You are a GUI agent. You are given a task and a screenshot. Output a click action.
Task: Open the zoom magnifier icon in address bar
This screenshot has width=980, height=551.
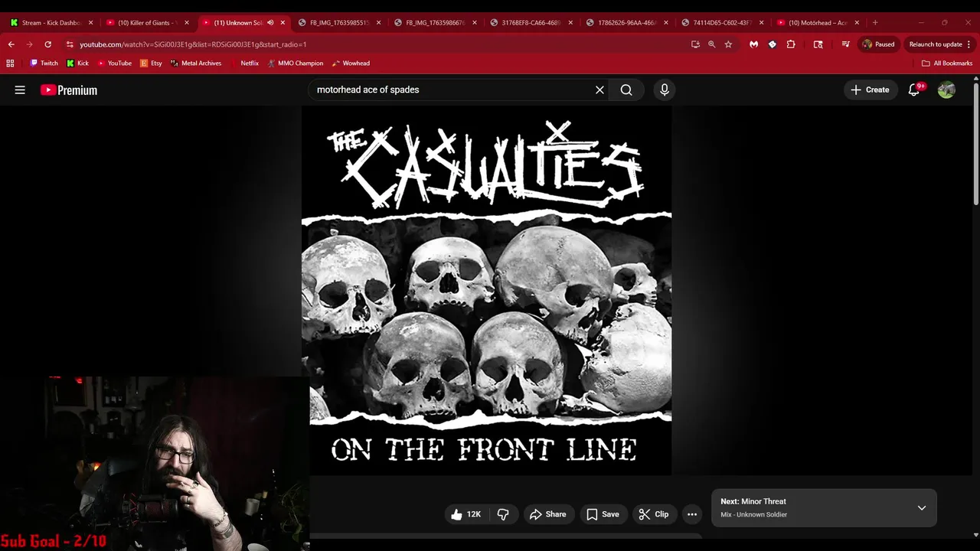point(711,44)
